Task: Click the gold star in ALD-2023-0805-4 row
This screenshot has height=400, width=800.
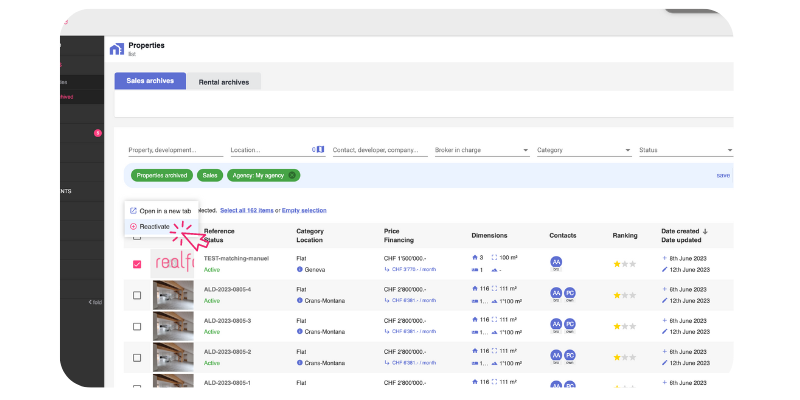Action: 617,295
